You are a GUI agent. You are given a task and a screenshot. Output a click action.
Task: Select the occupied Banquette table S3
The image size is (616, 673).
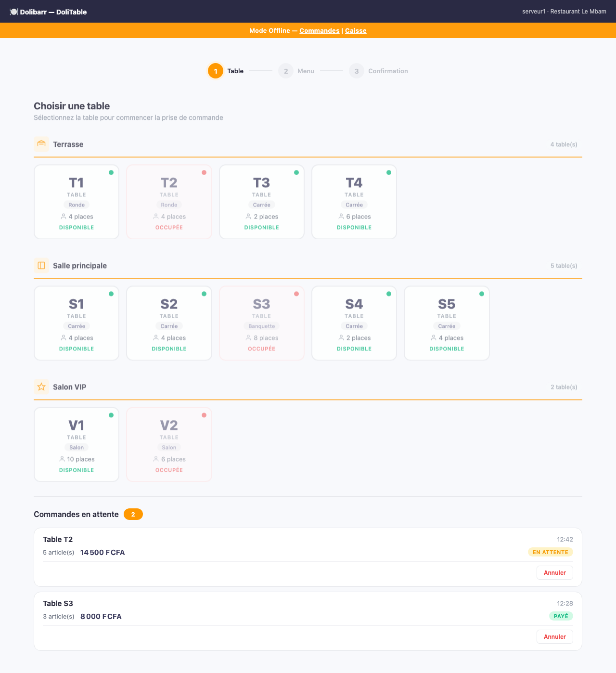[262, 323]
